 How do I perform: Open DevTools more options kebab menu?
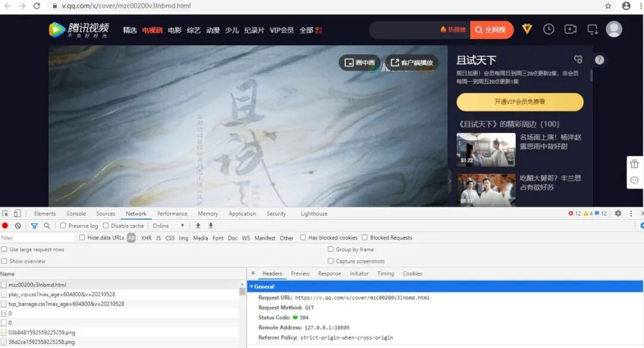click(631, 213)
